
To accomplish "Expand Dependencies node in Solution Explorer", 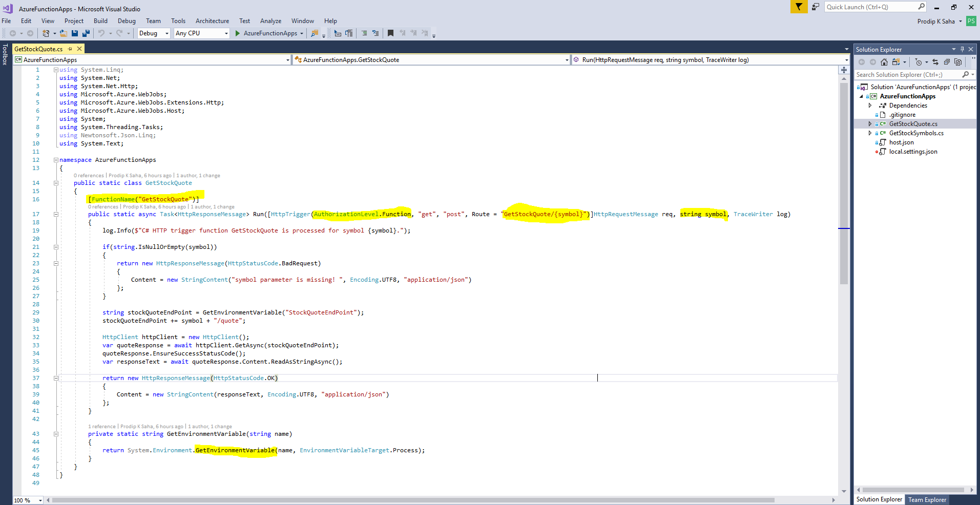I will point(870,106).
